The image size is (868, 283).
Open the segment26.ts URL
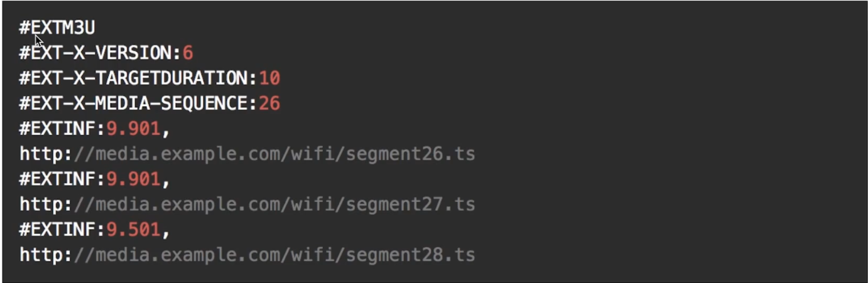point(247,154)
